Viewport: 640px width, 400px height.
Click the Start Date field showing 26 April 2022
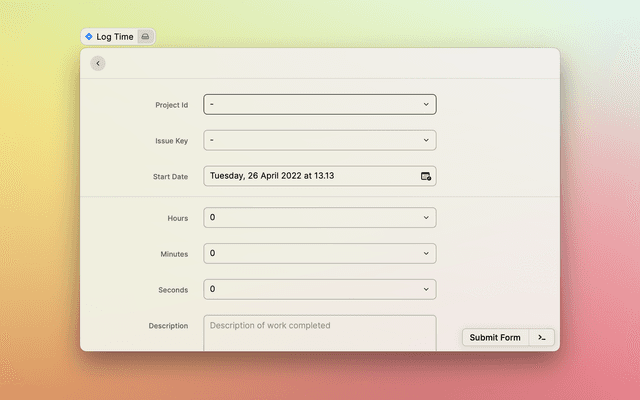click(310, 176)
